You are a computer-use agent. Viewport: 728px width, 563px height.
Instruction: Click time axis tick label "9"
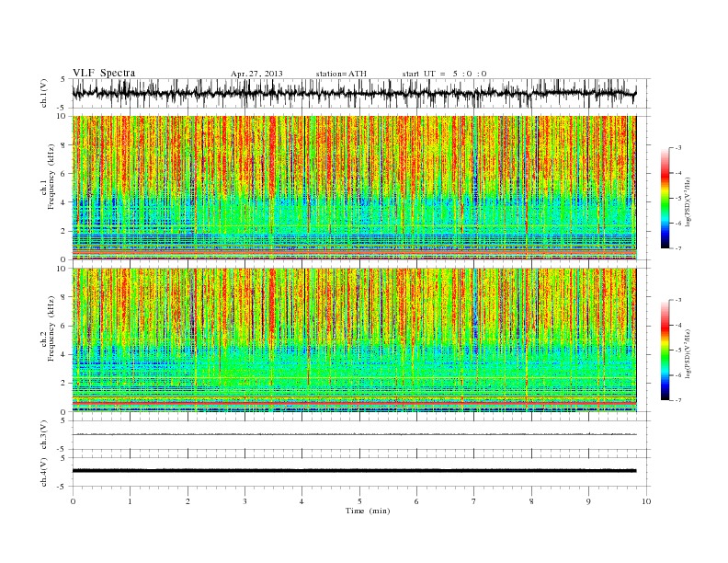pyautogui.click(x=588, y=501)
